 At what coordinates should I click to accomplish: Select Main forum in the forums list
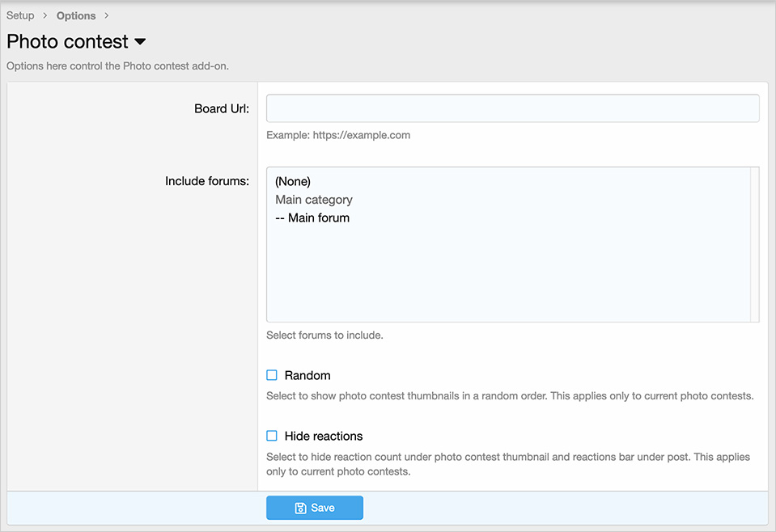click(x=312, y=218)
